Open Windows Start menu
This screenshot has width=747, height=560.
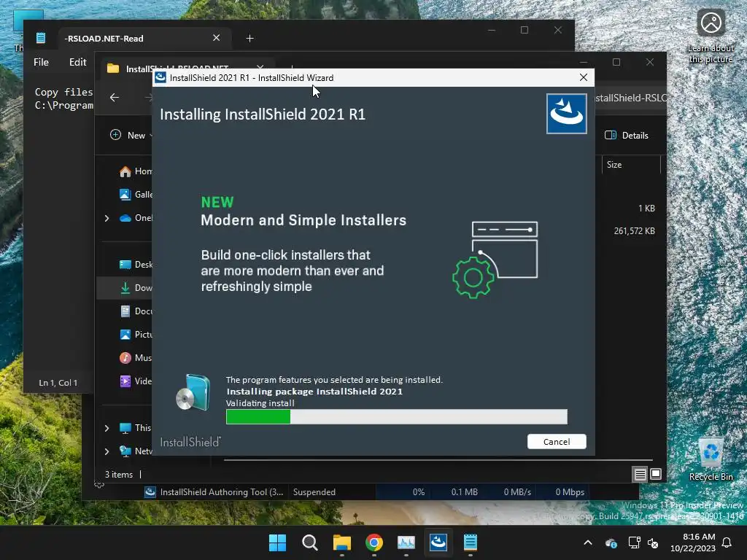click(x=277, y=542)
